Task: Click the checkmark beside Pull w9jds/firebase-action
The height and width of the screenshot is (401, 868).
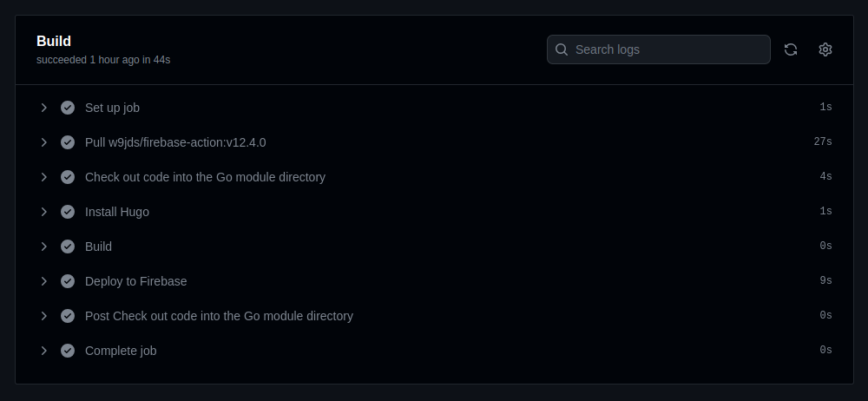Action: [68, 142]
